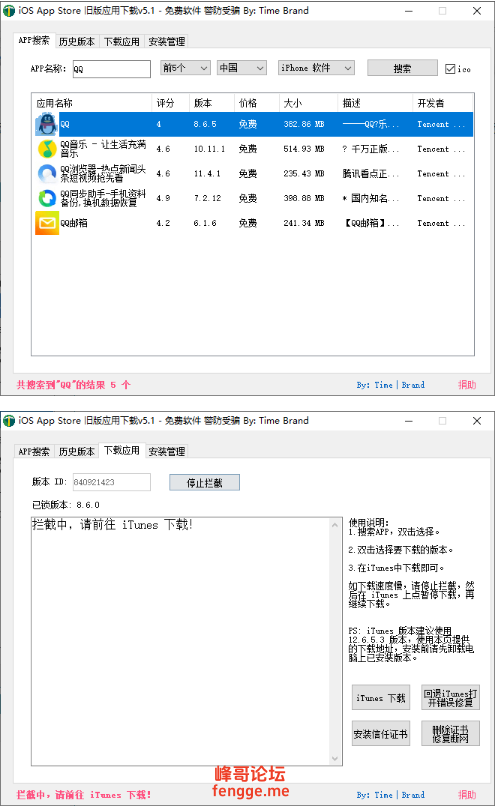Viewport: 496px width, 806px height.
Task: Switch to 历史版本 tab in upper window
Action: (x=77, y=42)
